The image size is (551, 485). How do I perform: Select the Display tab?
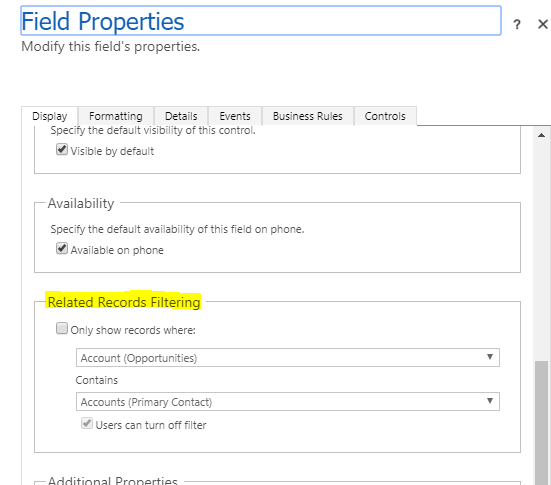click(x=50, y=116)
